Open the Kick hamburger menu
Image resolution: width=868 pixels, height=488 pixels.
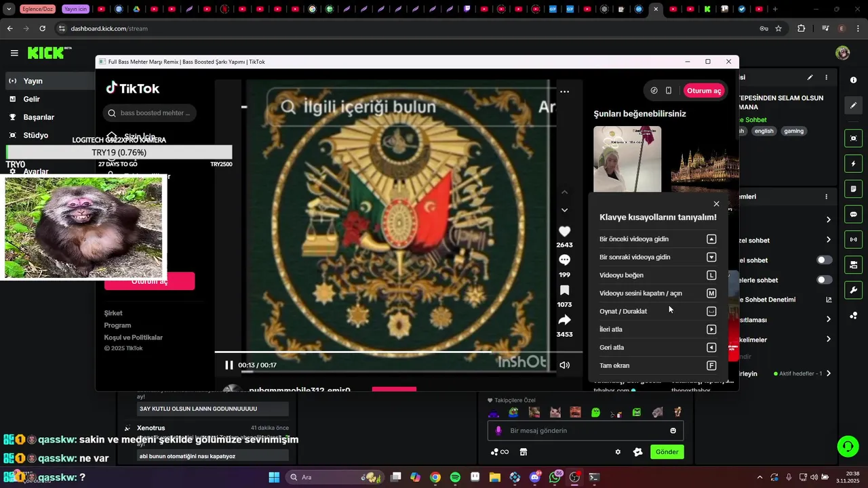(14, 53)
